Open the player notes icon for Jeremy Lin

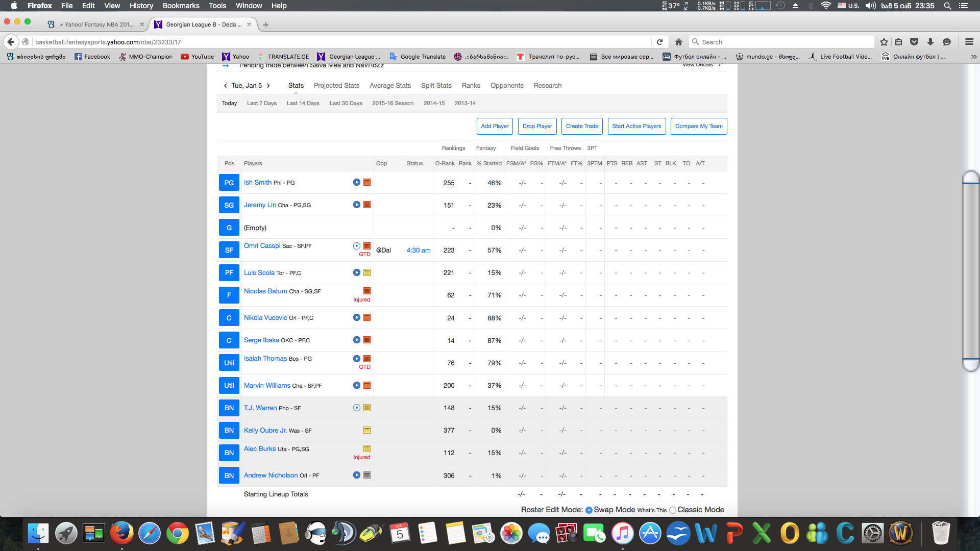tap(367, 205)
